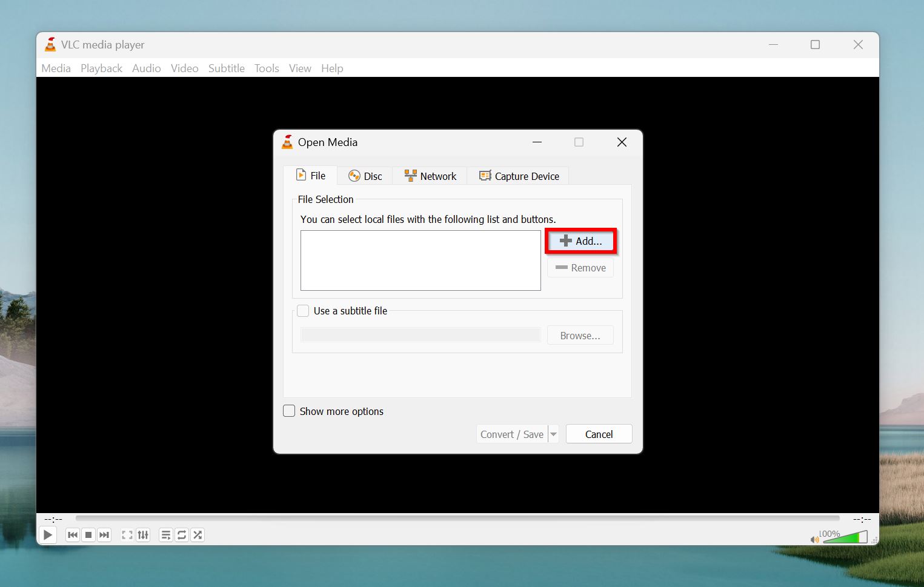Switch to the Disc tab
Image resolution: width=924 pixels, height=587 pixels.
pos(365,176)
